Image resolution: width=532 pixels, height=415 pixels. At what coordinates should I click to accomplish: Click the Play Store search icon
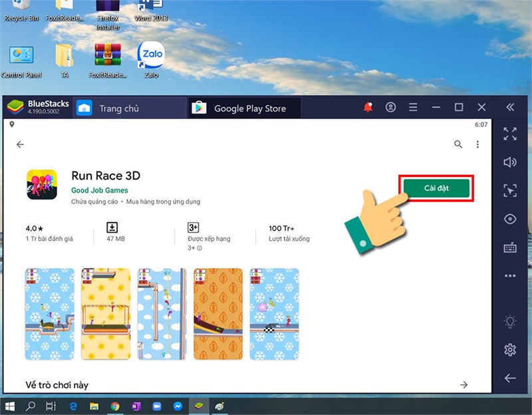click(458, 144)
